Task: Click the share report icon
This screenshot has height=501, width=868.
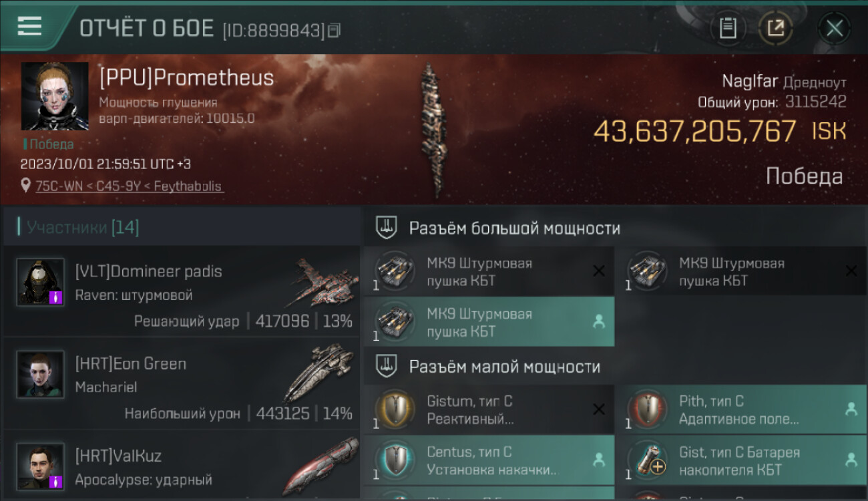Action: 776,28
